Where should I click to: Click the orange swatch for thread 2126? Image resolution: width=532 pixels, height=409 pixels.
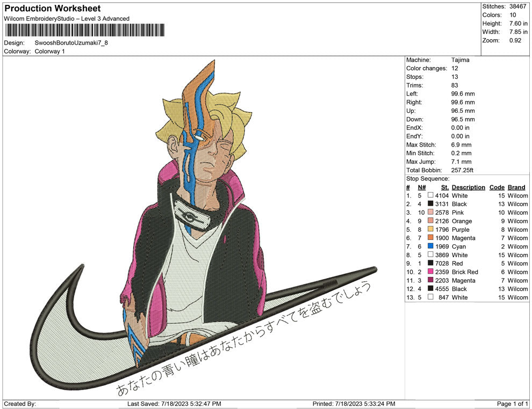430,221
